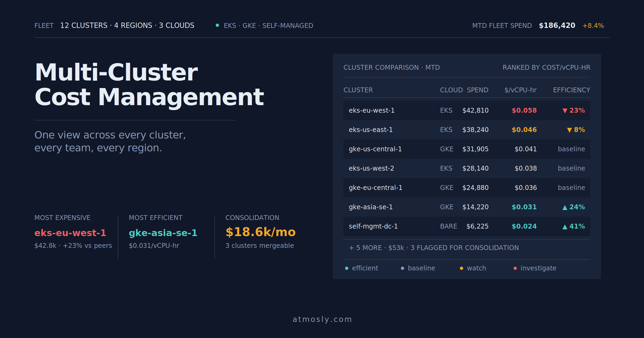Click the teal $0.031 table cost value

524,207
